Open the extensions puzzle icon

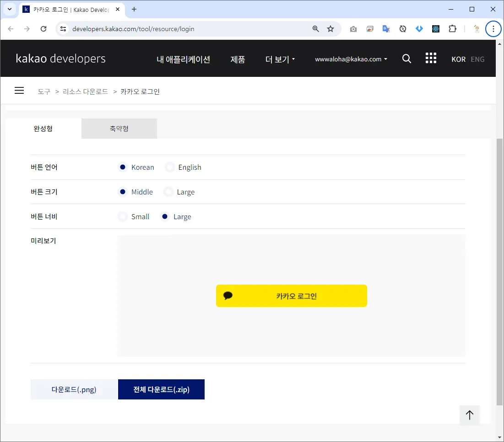click(452, 29)
